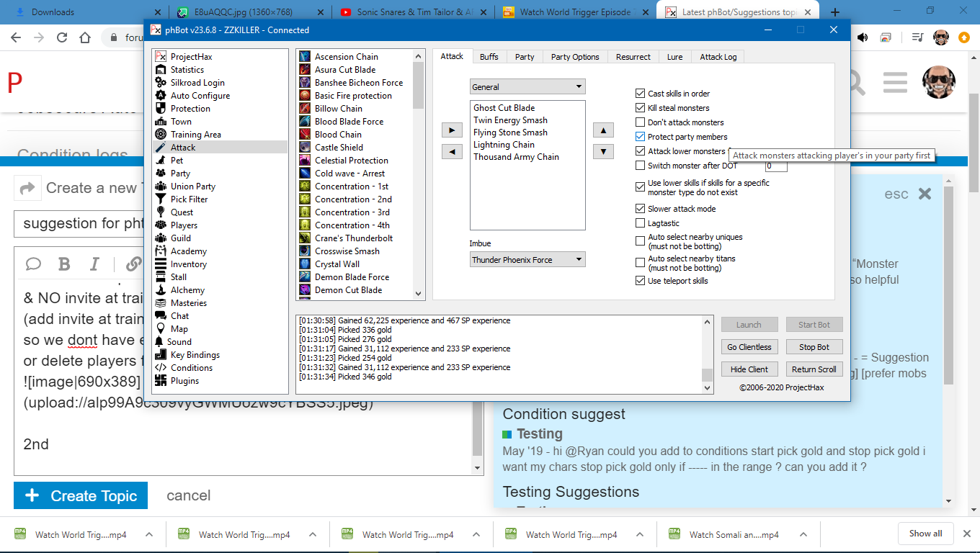Click the Go Clientless button
Viewport: 980px width, 553px height.
(x=749, y=347)
